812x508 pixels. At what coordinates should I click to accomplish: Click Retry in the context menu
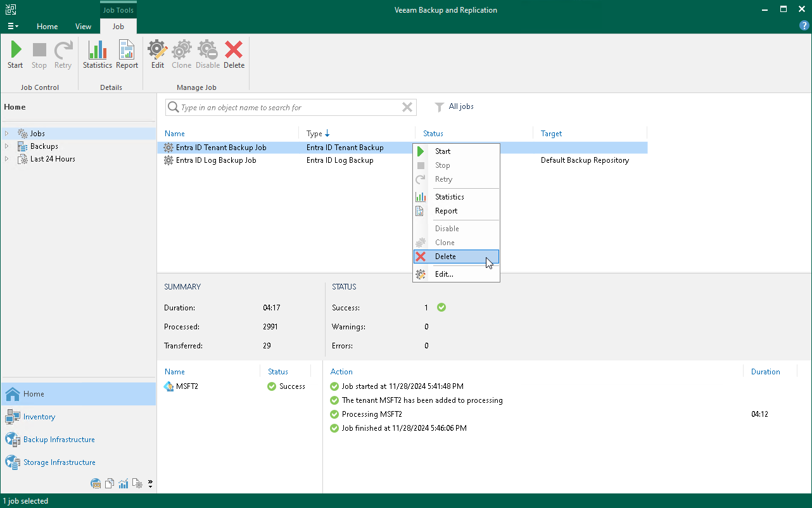pyautogui.click(x=456, y=179)
